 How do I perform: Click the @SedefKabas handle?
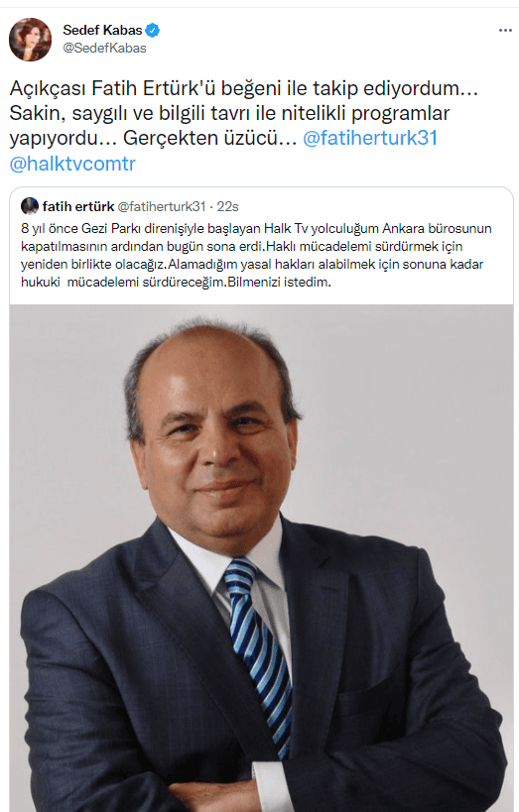[x=105, y=49]
